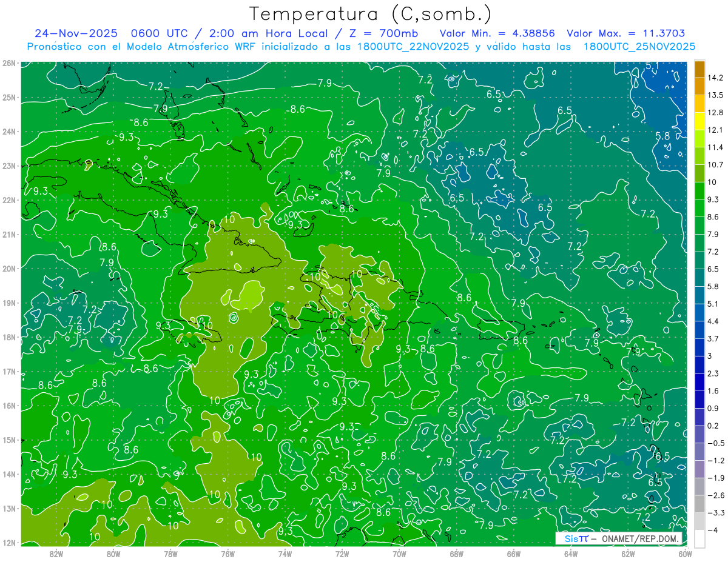This screenshot has height=562, width=728.
Task: Click the '60W' longitude axis label
Action: [x=685, y=554]
